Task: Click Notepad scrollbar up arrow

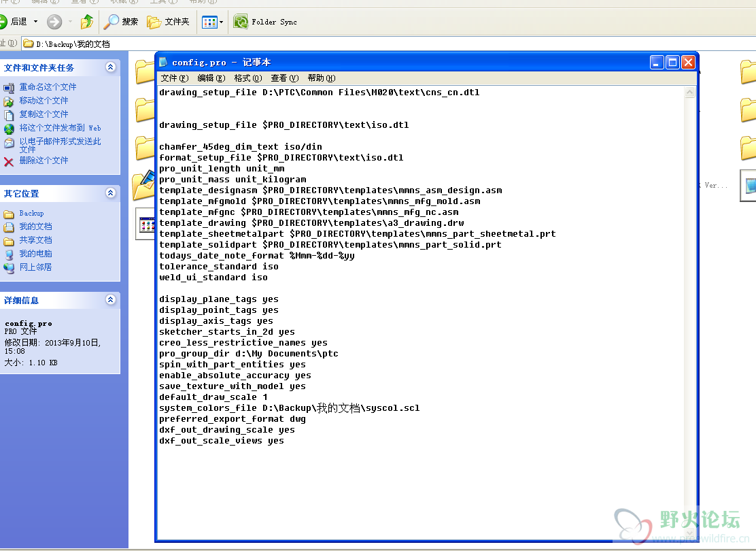Action: 690,93
